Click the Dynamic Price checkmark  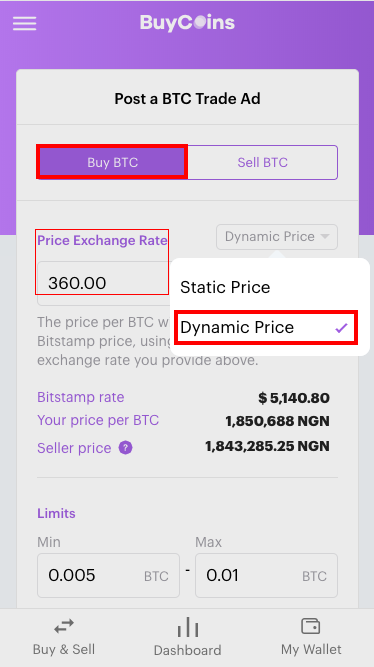[341, 328]
